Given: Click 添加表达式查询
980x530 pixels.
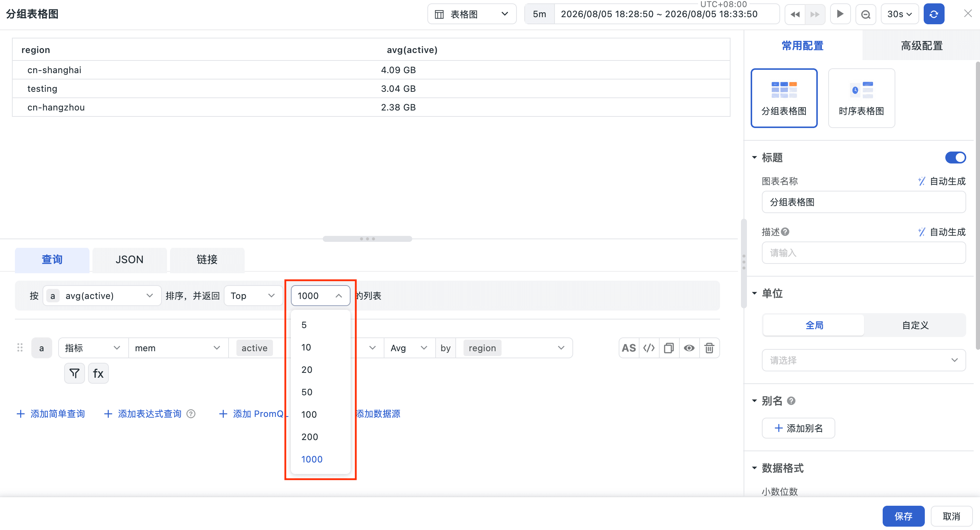Looking at the screenshot, I should click(x=143, y=414).
